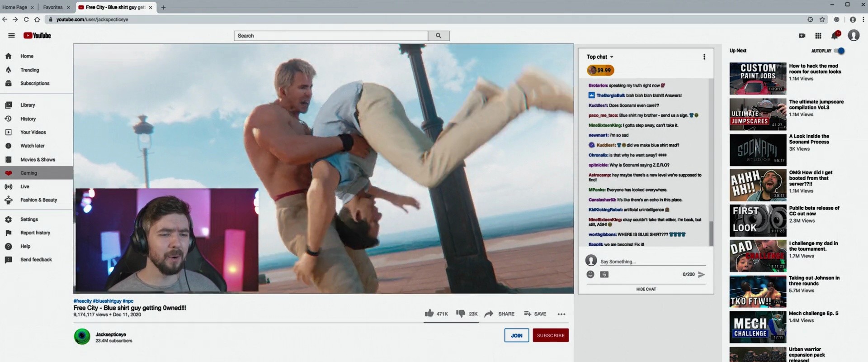The width and height of the screenshot is (868, 362).
Task: Select Watch later in sidebar
Action: tap(32, 146)
